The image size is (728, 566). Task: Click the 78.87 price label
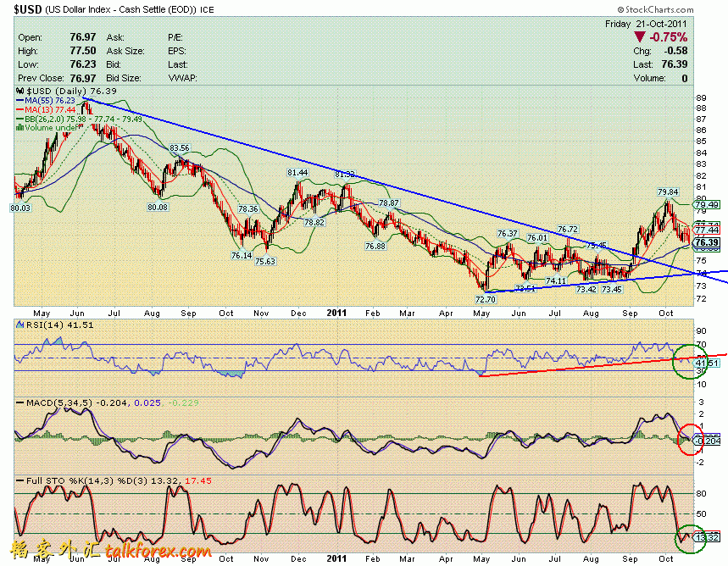pyautogui.click(x=389, y=203)
